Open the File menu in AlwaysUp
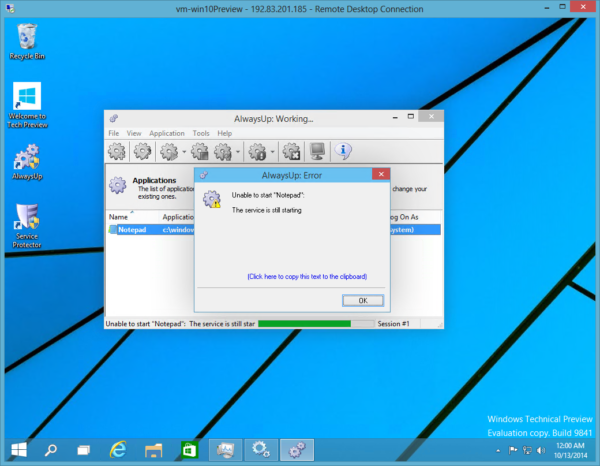Image resolution: width=600 pixels, height=466 pixels. (x=113, y=133)
